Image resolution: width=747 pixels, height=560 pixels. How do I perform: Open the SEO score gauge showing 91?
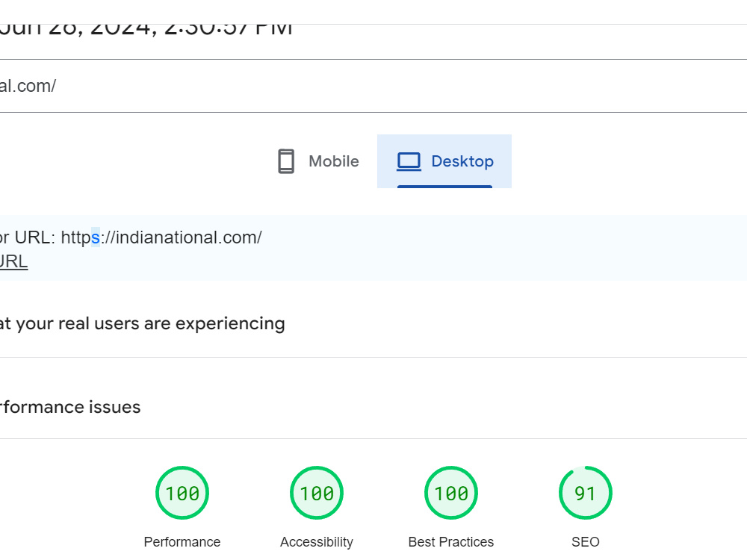[586, 493]
